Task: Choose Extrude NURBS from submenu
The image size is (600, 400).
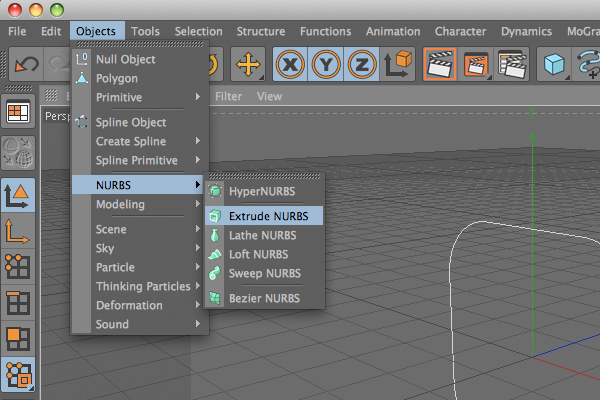Action: pos(264,216)
